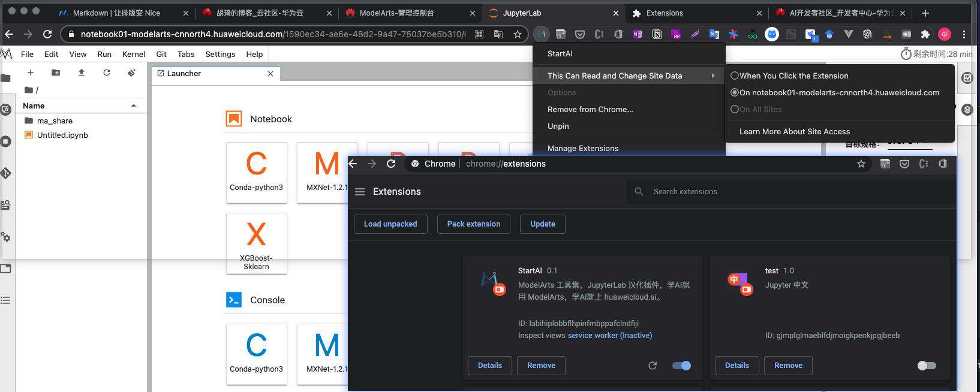Upload files to the JupyterLab file browser
Viewport: 980px width, 392px height.
click(x=81, y=73)
